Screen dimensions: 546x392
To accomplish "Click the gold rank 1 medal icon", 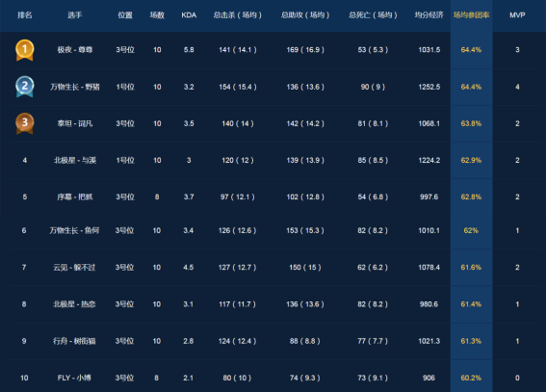I will [24, 50].
